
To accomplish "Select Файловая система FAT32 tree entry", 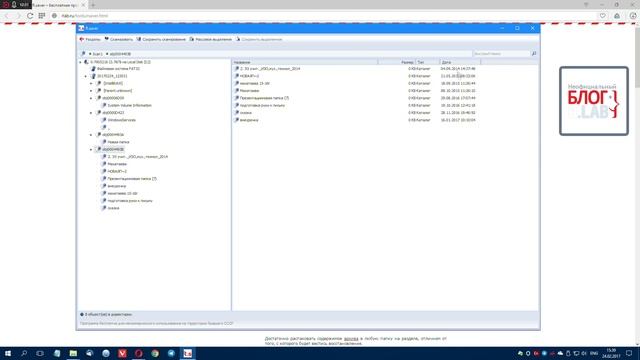I will click(118, 69).
